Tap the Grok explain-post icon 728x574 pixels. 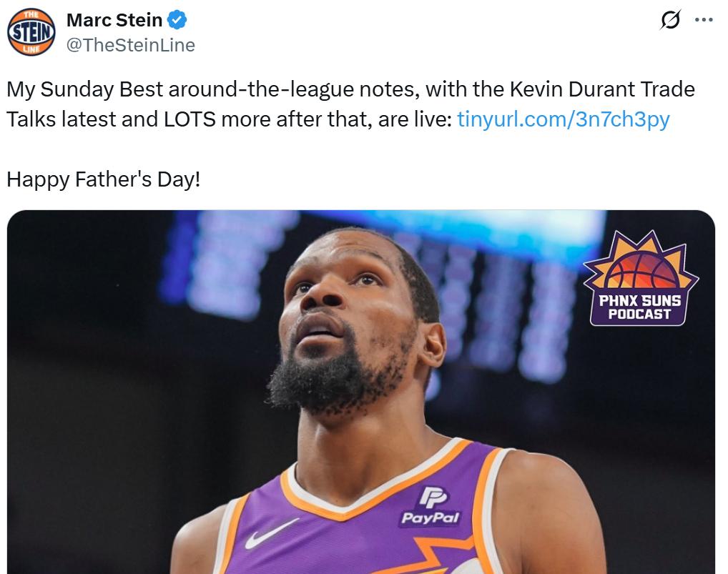[x=670, y=20]
